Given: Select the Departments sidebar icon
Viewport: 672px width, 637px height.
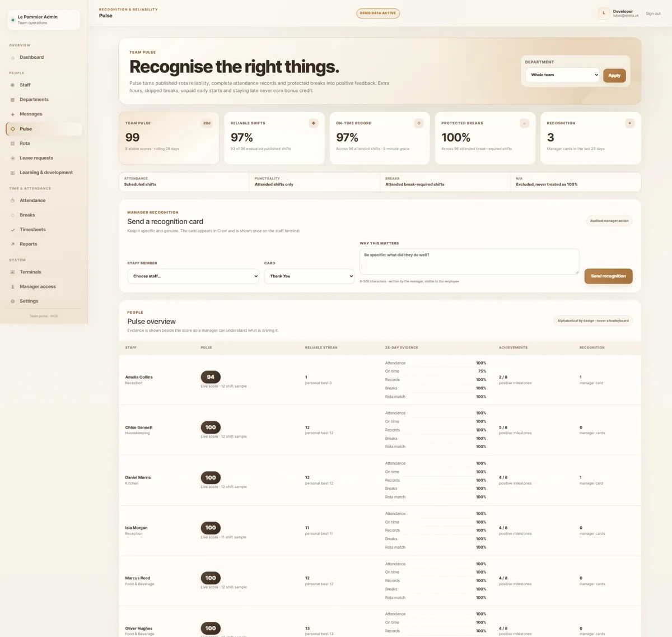Looking at the screenshot, I should [x=13, y=100].
